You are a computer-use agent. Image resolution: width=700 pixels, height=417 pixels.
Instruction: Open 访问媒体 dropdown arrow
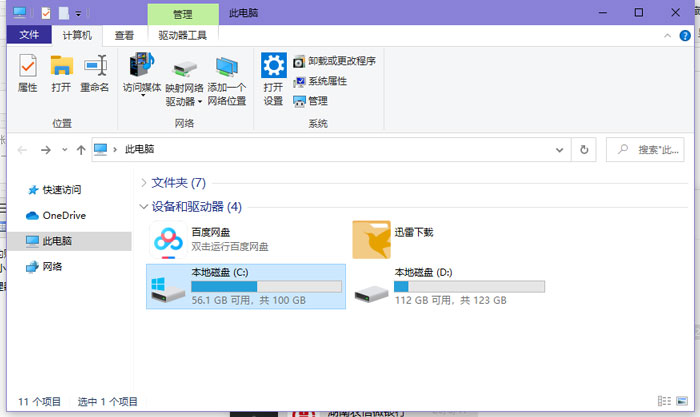click(143, 95)
